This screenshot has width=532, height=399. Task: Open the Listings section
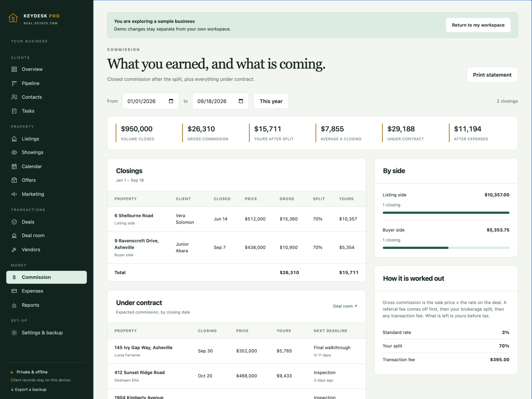pos(47,139)
